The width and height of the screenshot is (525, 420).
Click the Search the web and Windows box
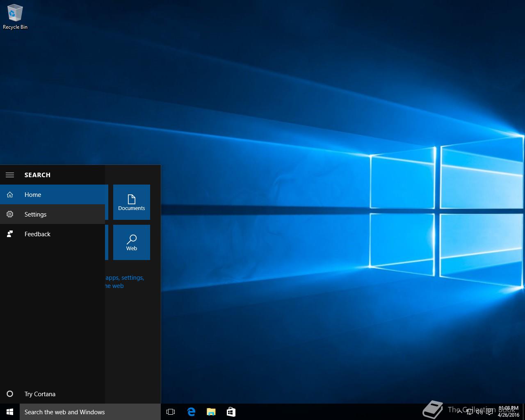point(90,412)
